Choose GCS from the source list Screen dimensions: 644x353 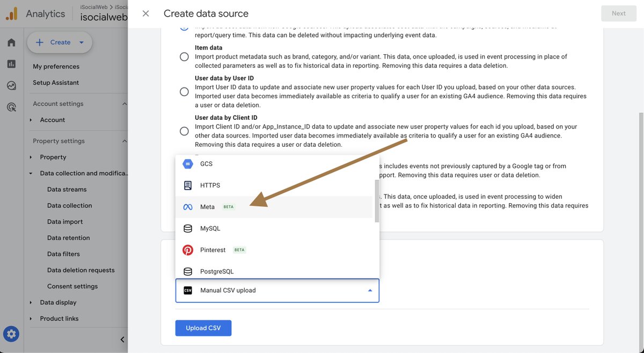click(x=274, y=164)
